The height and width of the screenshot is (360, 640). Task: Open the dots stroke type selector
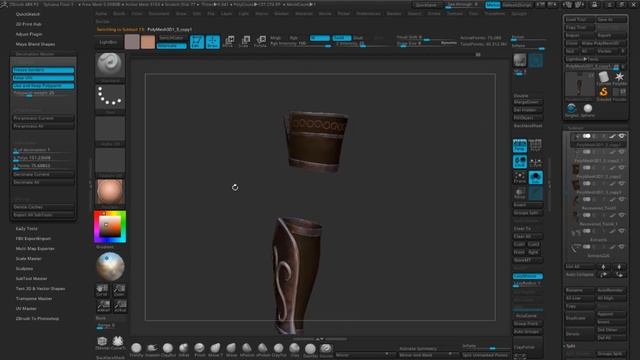coord(110,97)
